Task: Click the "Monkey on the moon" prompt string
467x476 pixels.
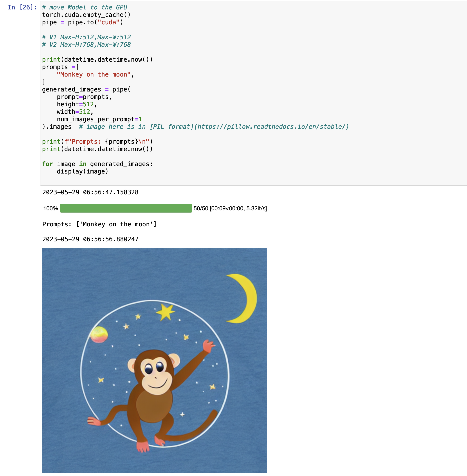Action: click(x=94, y=75)
